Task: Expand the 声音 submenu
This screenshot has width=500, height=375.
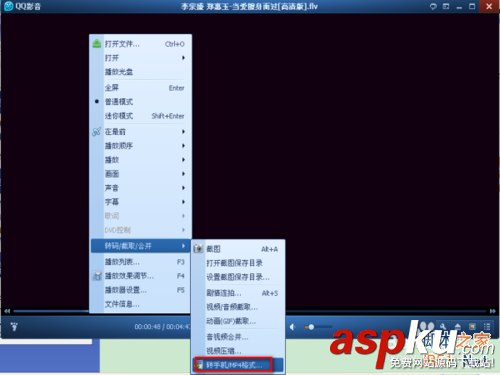Action: point(141,188)
